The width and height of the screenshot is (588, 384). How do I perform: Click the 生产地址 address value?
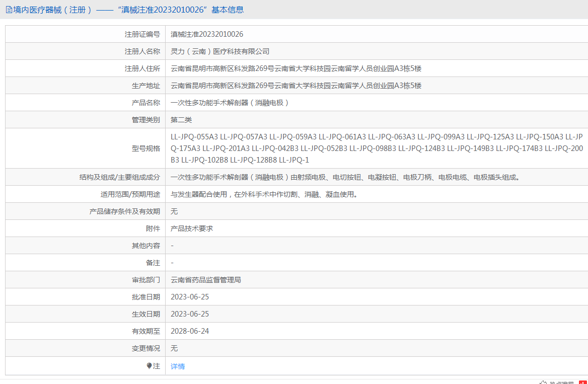click(296, 86)
